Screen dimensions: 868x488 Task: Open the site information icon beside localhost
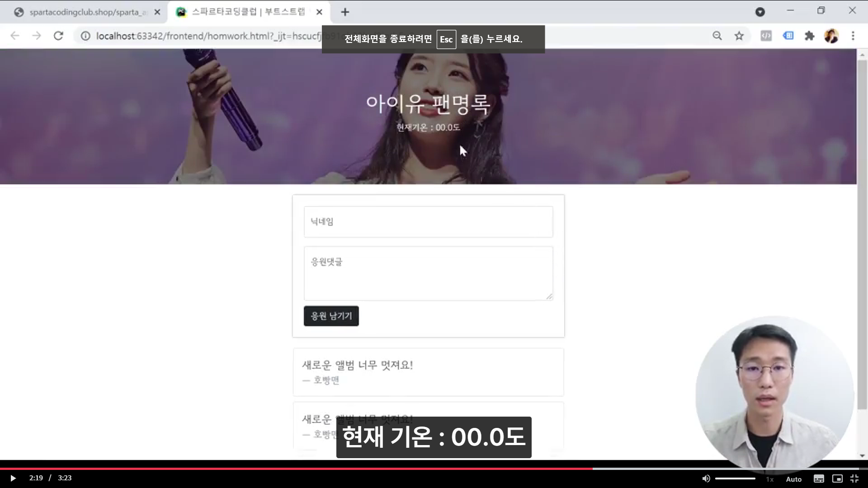pos(85,36)
